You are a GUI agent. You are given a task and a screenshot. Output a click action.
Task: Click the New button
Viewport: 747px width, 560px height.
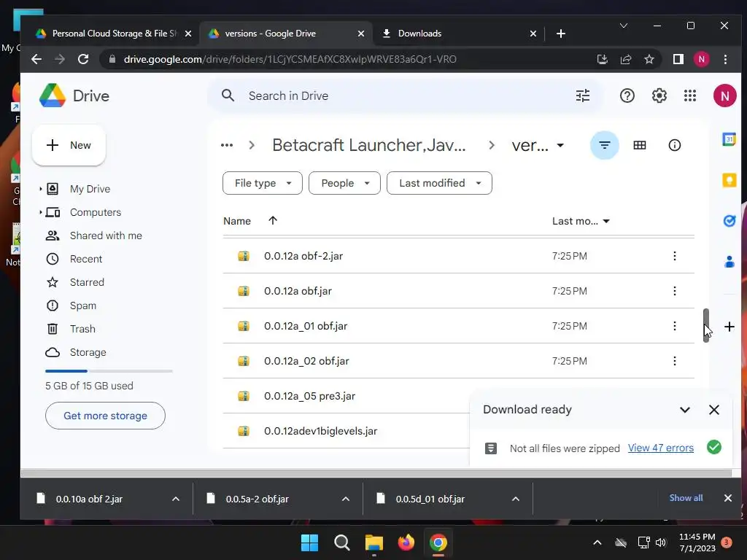coord(69,145)
